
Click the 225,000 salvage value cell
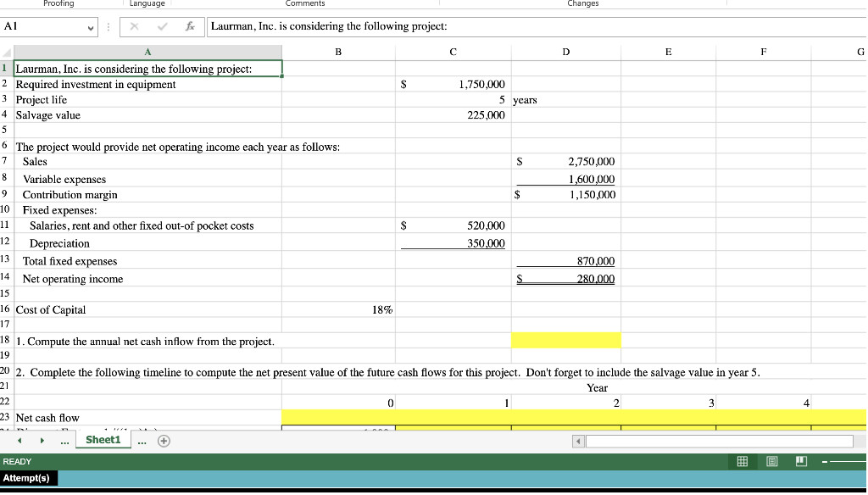click(453, 115)
